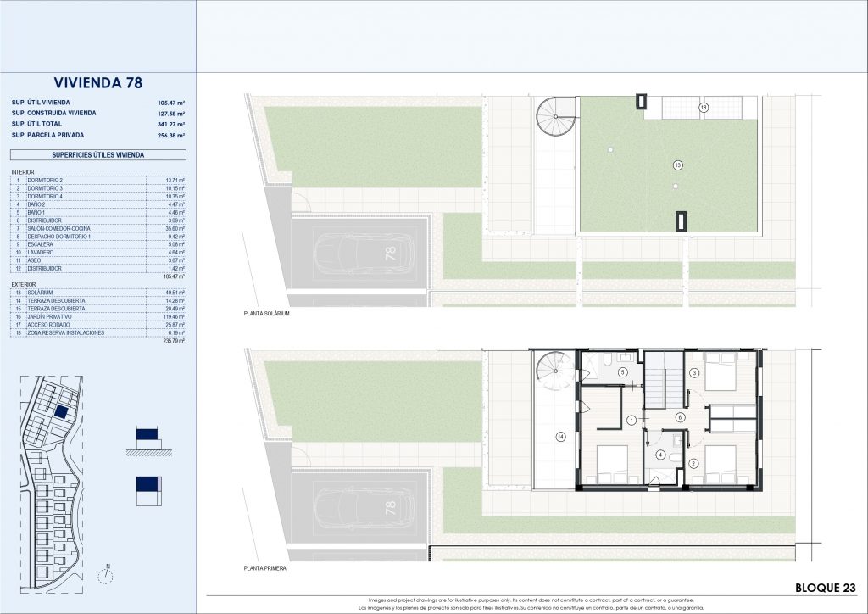Select the Salón-Comedor-Cocina row in table
Screen dimensions: 868x614
click(x=97, y=229)
